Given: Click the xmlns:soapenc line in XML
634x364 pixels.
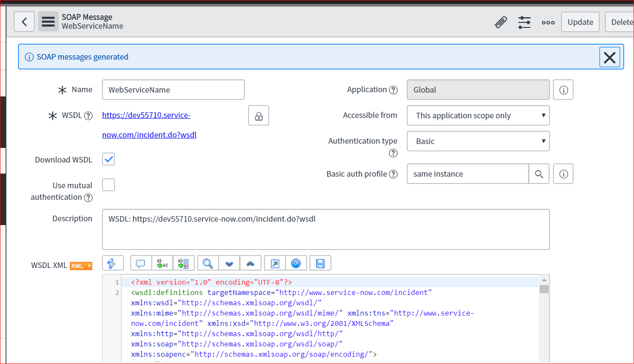Looking at the screenshot, I should (x=254, y=354).
